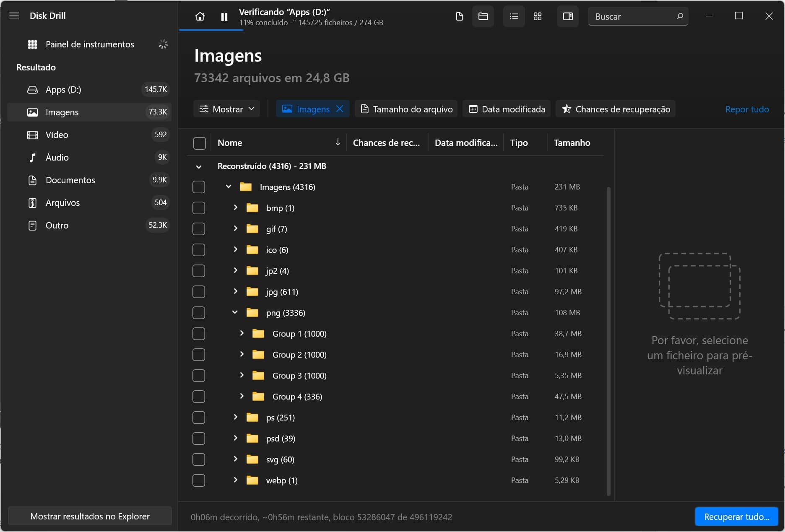The image size is (785, 532).
Task: Toggle the preview side panel icon
Action: 567,16
